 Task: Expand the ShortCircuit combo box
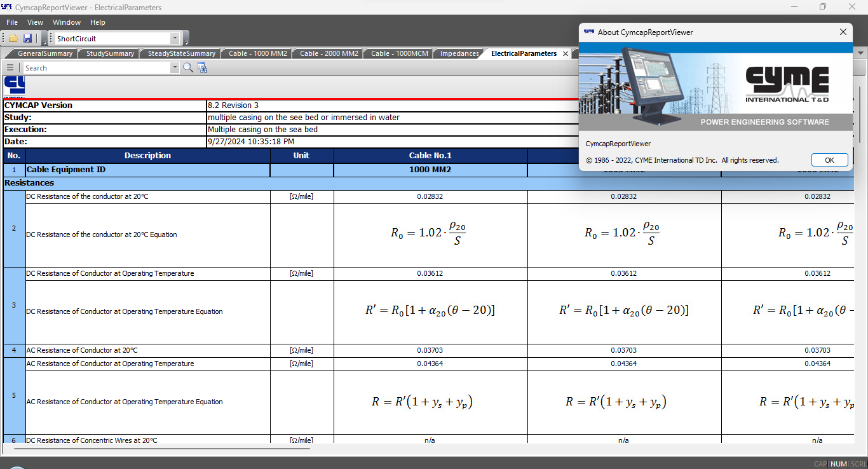(175, 39)
